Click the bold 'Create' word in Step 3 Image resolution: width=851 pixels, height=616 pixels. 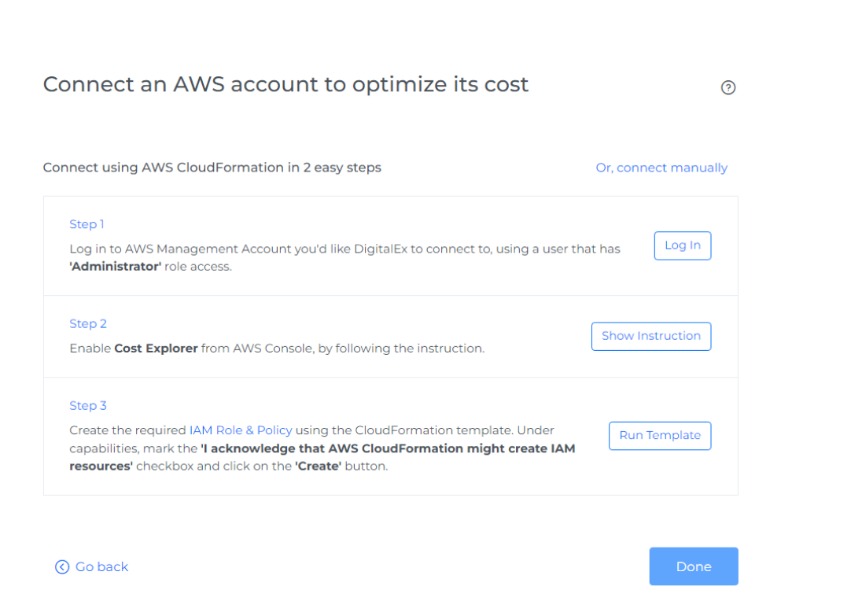pos(318,466)
